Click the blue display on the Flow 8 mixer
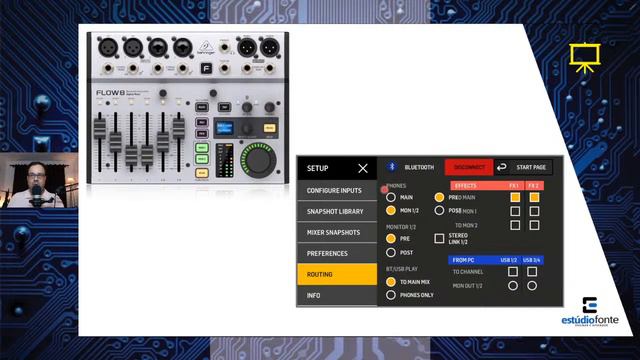This screenshot has width=640, height=360. pyautogui.click(x=224, y=128)
